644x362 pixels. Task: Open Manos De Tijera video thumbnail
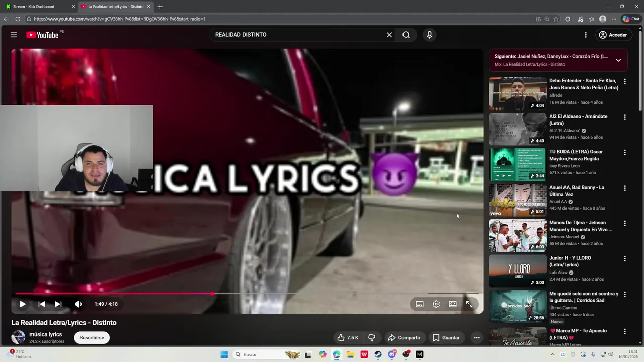517,235
